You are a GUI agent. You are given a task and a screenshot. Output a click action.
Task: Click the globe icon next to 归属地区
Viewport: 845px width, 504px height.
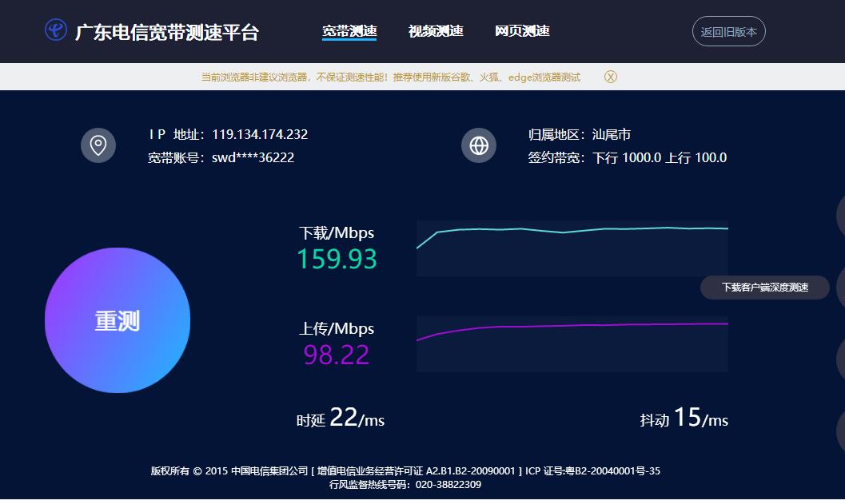click(479, 145)
